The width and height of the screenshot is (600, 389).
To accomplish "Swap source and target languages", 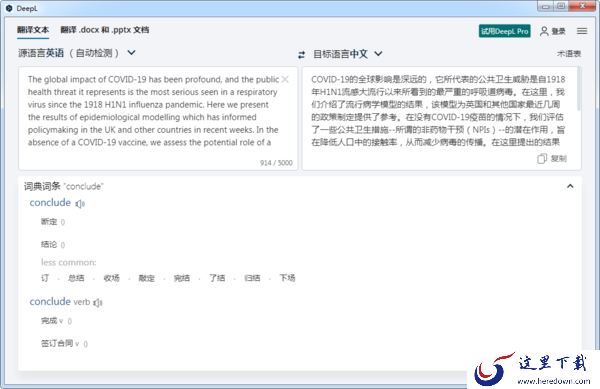I will click(302, 55).
